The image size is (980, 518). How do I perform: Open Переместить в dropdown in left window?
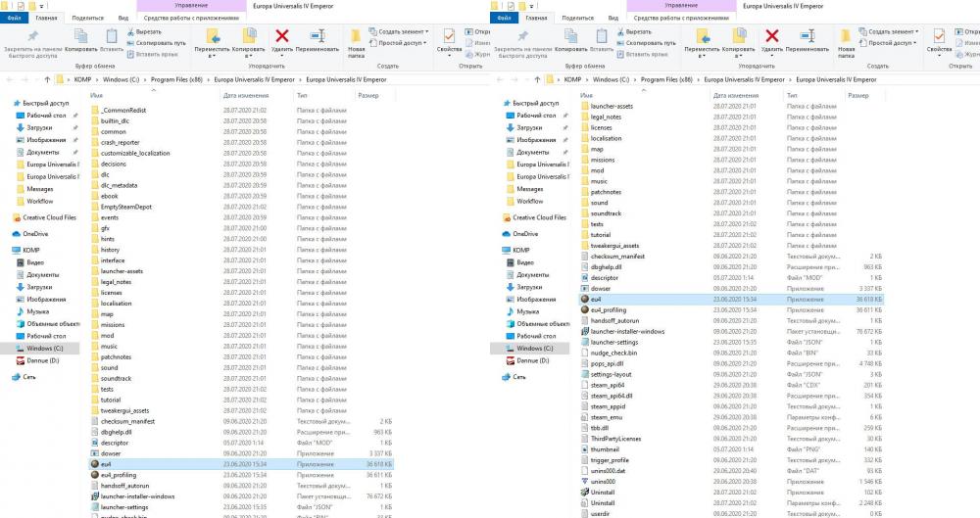(213, 48)
